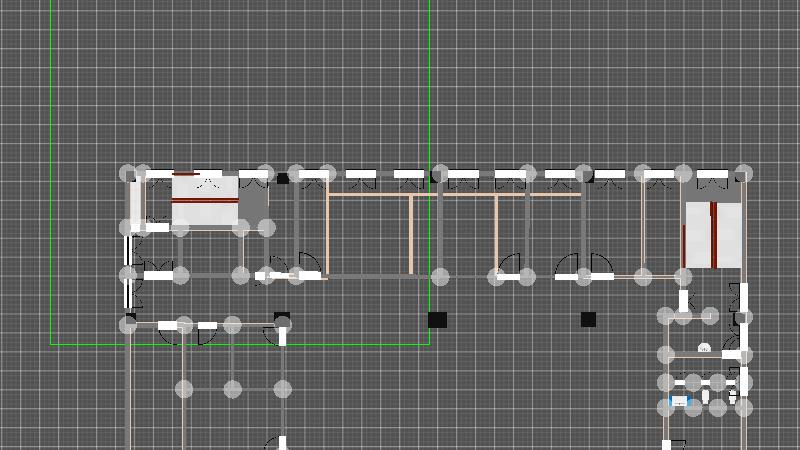Click the round toilet fixture symbol

704,348
